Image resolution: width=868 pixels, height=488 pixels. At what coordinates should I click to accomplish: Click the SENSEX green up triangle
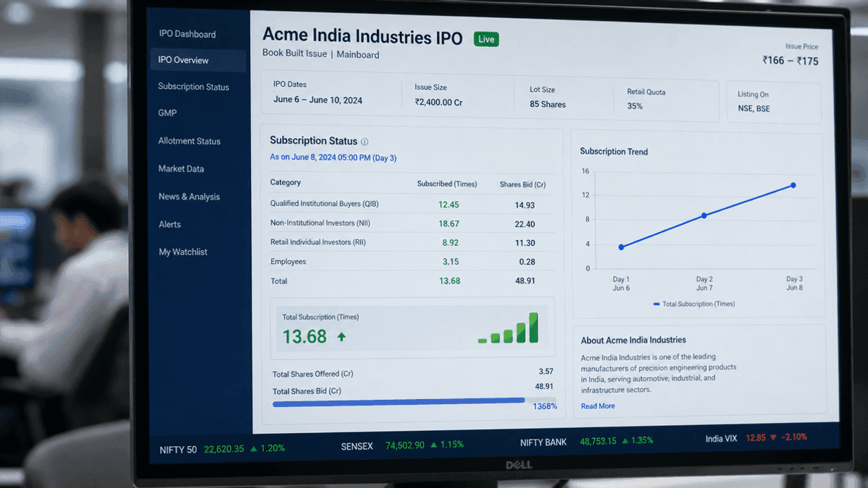point(433,445)
